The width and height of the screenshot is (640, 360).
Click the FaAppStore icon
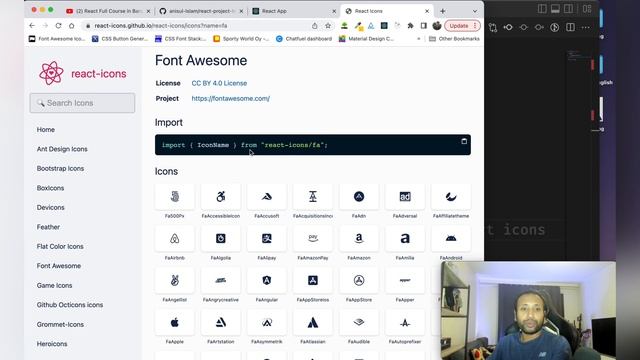click(359, 281)
